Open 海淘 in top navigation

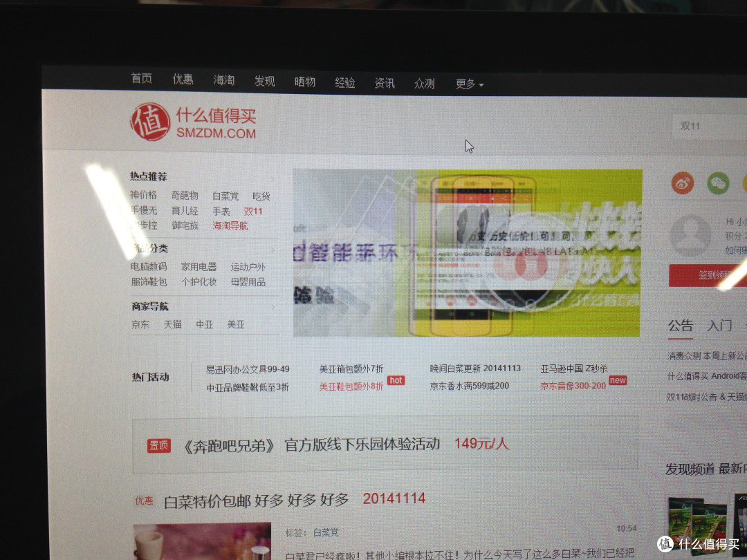click(x=223, y=80)
